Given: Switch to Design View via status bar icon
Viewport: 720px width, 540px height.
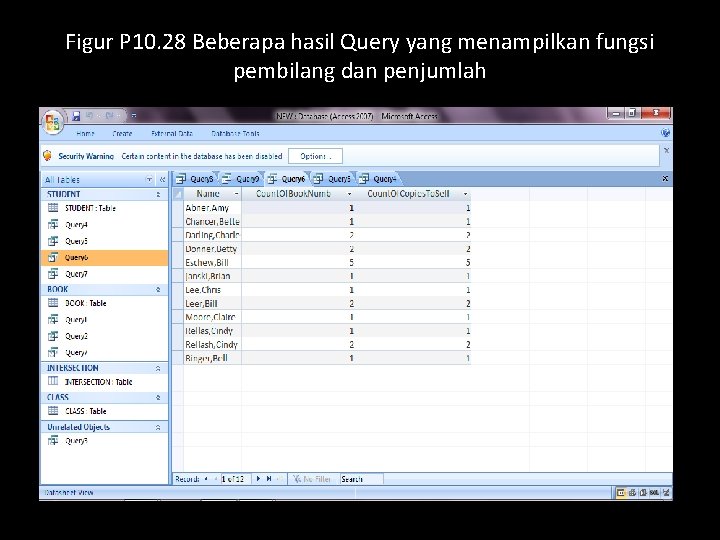Looking at the screenshot, I should 666,493.
